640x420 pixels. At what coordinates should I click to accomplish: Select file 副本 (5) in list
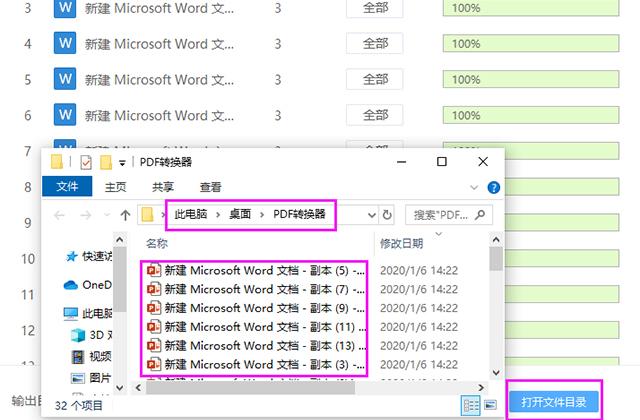(256, 271)
